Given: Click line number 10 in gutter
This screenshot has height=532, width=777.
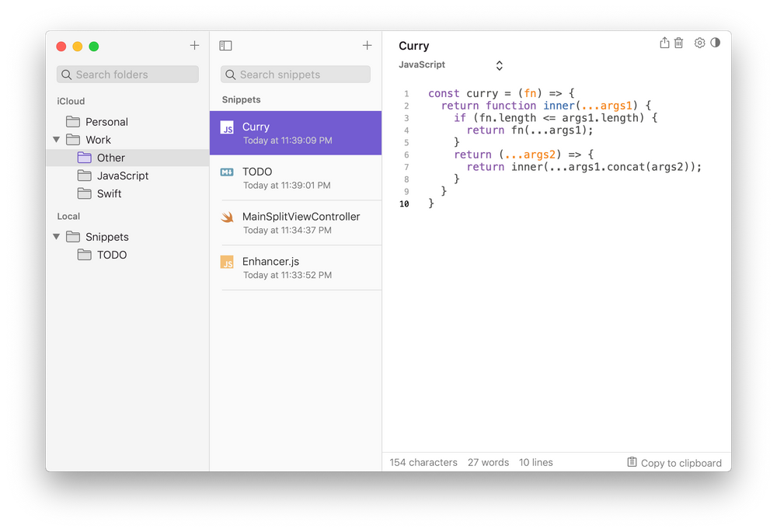Looking at the screenshot, I should [404, 203].
